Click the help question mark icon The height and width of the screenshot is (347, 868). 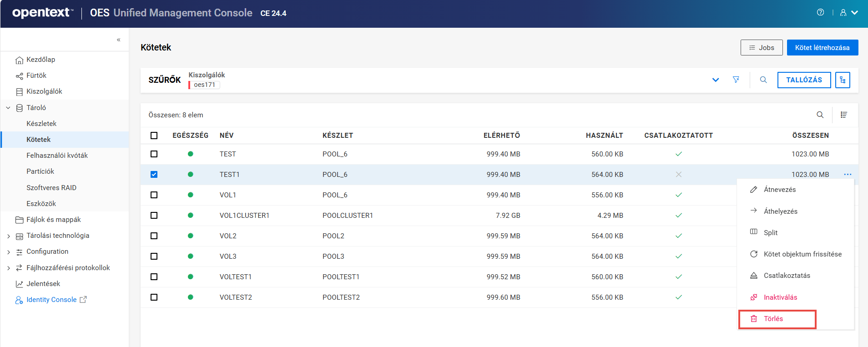820,13
